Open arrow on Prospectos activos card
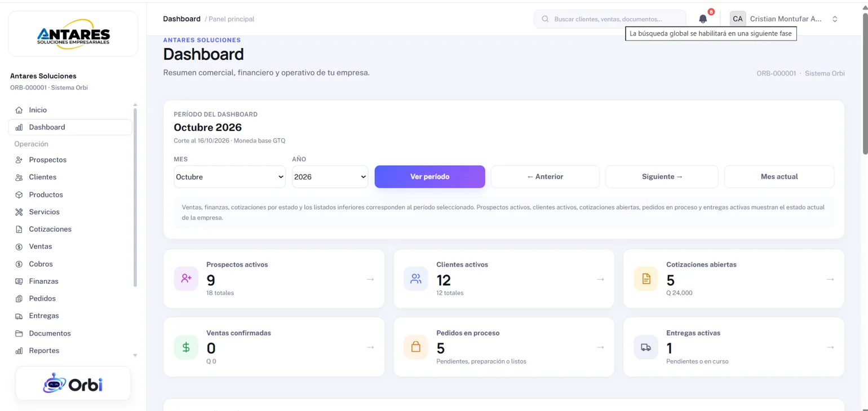This screenshot has height=411, width=868. [370, 279]
